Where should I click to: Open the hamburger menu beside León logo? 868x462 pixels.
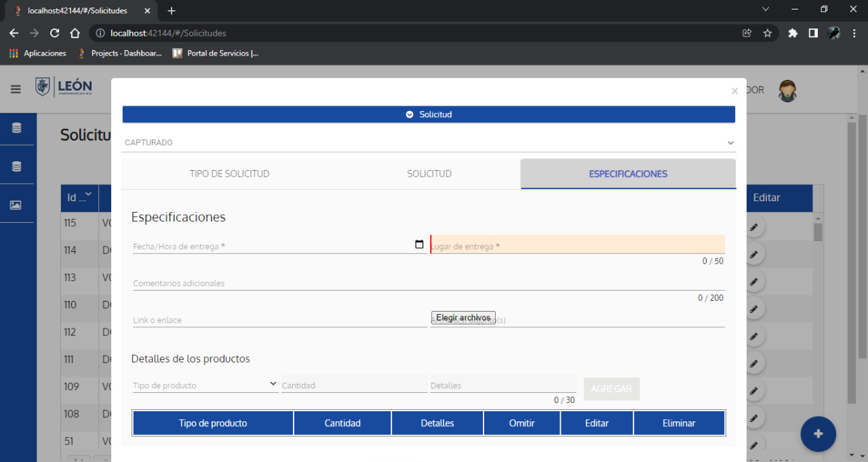click(x=16, y=89)
